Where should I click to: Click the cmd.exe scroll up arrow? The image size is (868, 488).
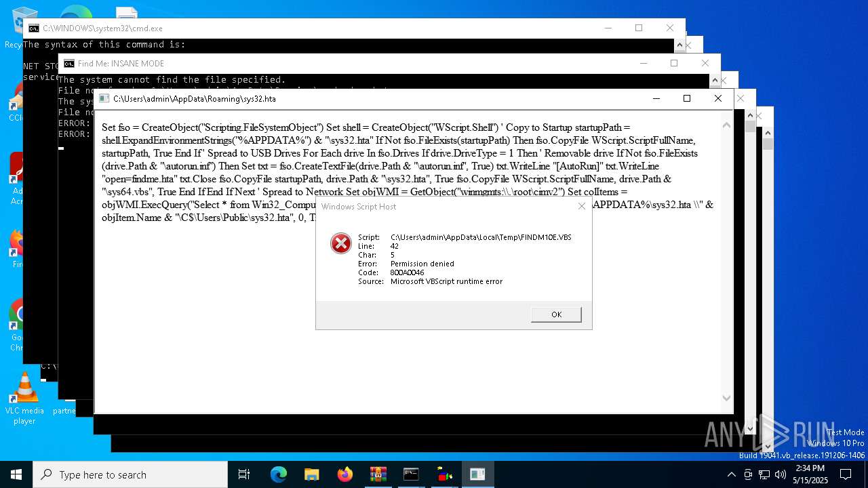click(x=679, y=45)
